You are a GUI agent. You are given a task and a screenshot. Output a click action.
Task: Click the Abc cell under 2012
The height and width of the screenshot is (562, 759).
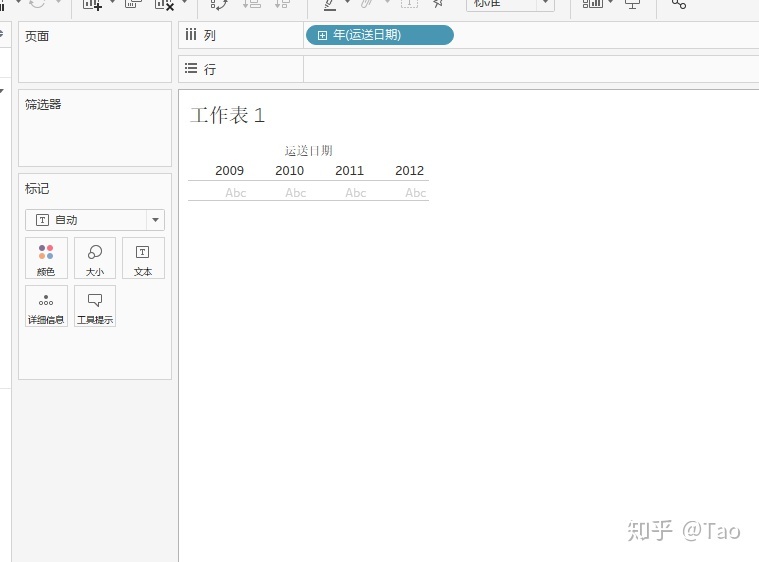tap(416, 193)
